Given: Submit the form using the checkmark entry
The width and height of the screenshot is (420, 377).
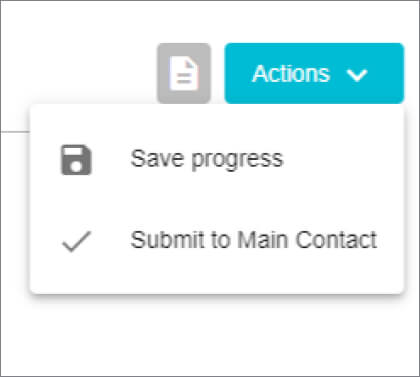Looking at the screenshot, I should pyautogui.click(x=217, y=240).
